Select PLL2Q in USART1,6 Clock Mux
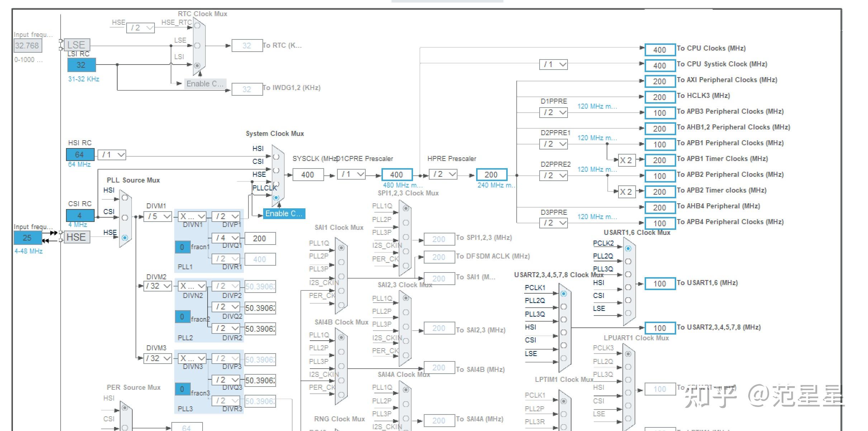This screenshot has width=868, height=431. (x=628, y=261)
